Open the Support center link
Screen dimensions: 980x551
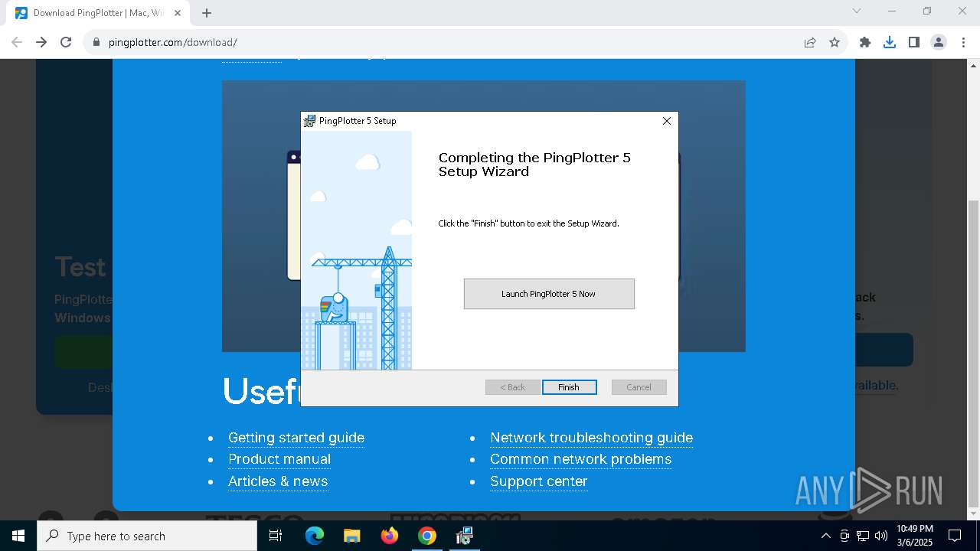[539, 481]
